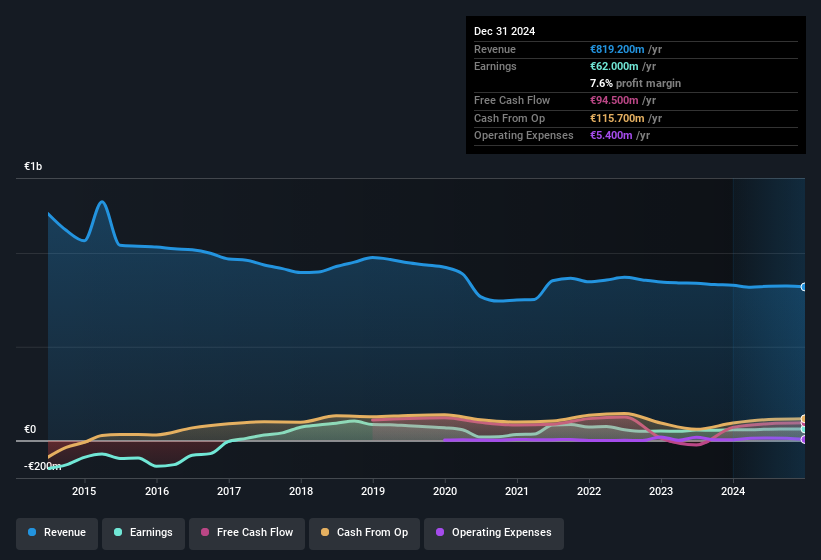The width and height of the screenshot is (821, 560).
Task: Click the orange Cash From Op legend dot
Action: pyautogui.click(x=325, y=532)
